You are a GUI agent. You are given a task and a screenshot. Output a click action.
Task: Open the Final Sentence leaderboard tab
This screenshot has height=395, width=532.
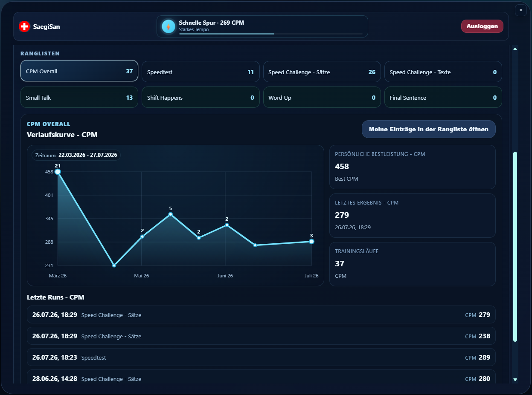[x=443, y=98]
